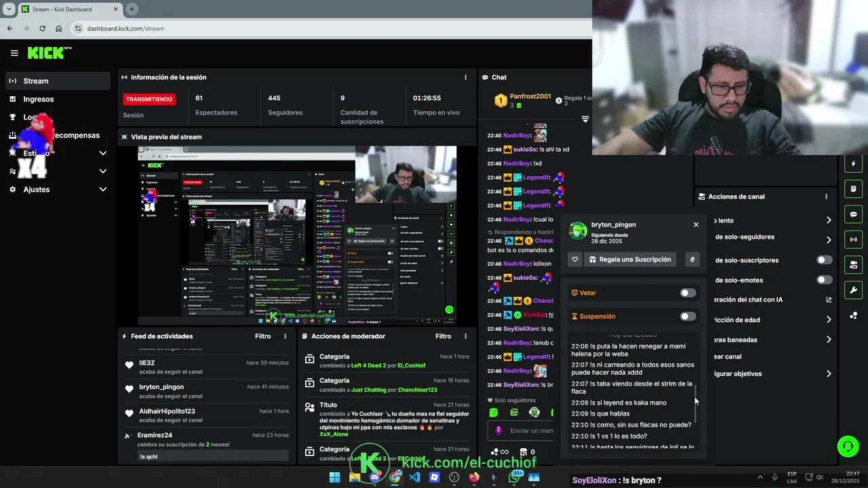Open Feed de actividades three-dot menu
This screenshot has height=488, width=868.
coord(285,336)
